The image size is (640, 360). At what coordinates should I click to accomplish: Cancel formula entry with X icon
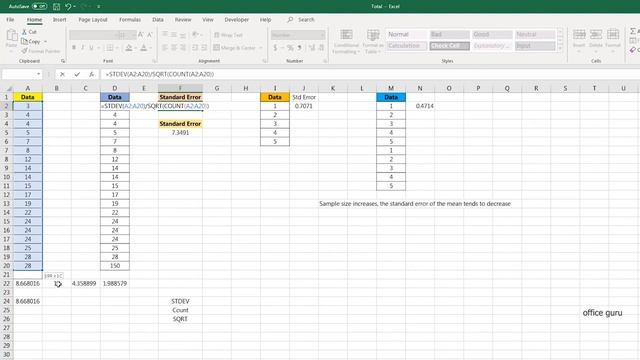[x=62, y=74]
